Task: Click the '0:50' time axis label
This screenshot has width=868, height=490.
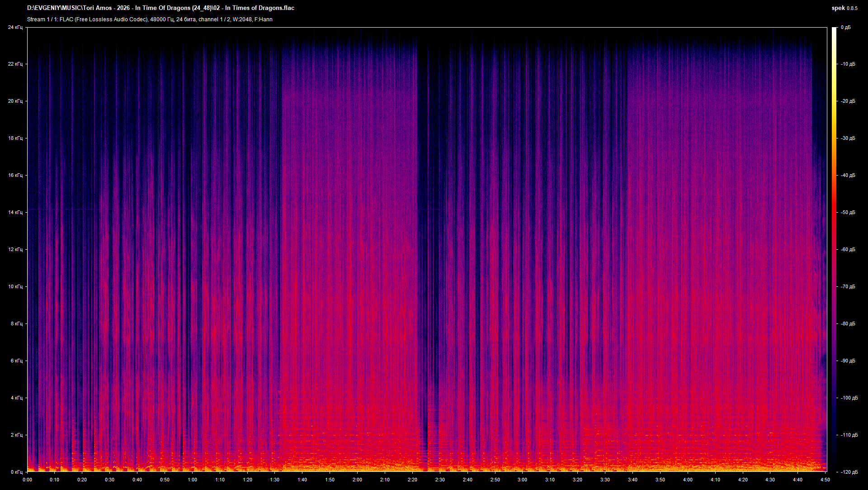Action: (165, 480)
